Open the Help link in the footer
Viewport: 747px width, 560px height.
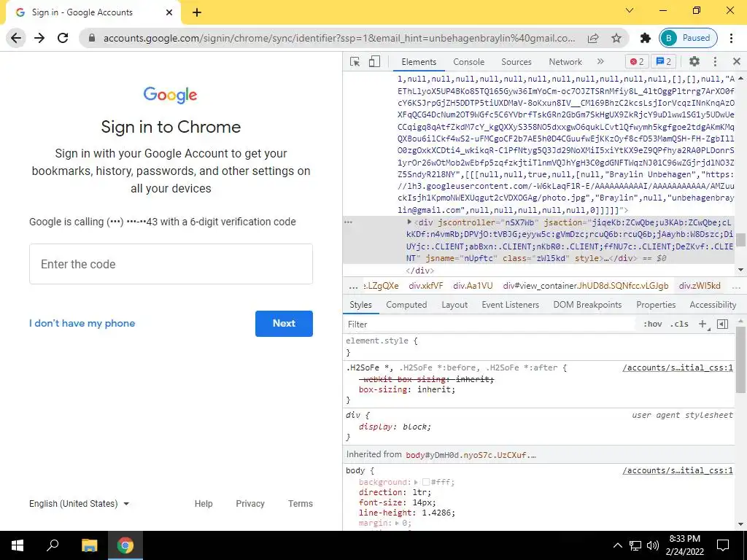(204, 504)
